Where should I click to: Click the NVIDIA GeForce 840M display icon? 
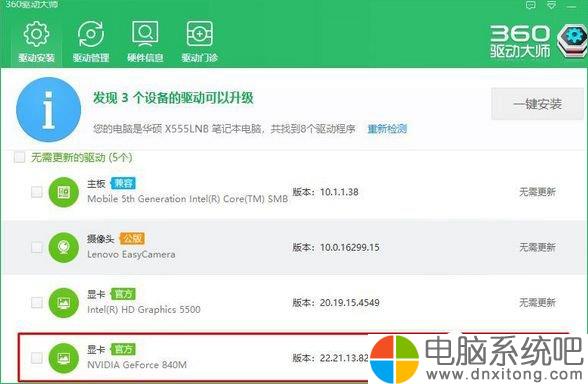click(x=64, y=358)
